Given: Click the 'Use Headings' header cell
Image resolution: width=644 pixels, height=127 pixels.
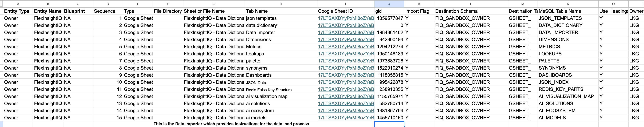Looking at the screenshot, I should pyautogui.click(x=613, y=11).
